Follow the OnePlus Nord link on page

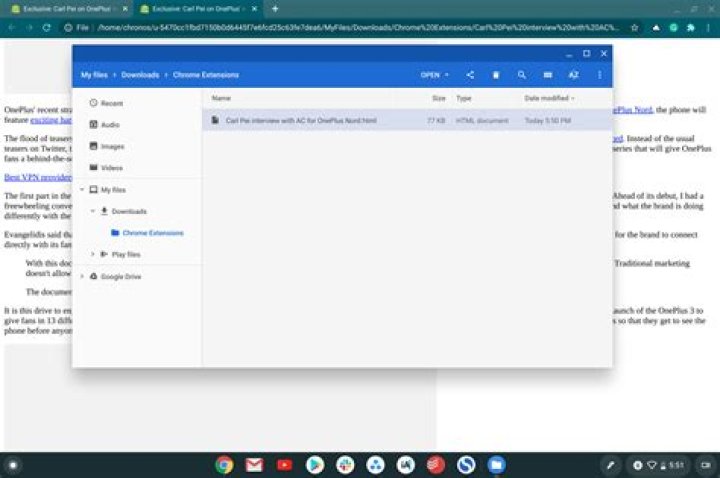click(632, 109)
